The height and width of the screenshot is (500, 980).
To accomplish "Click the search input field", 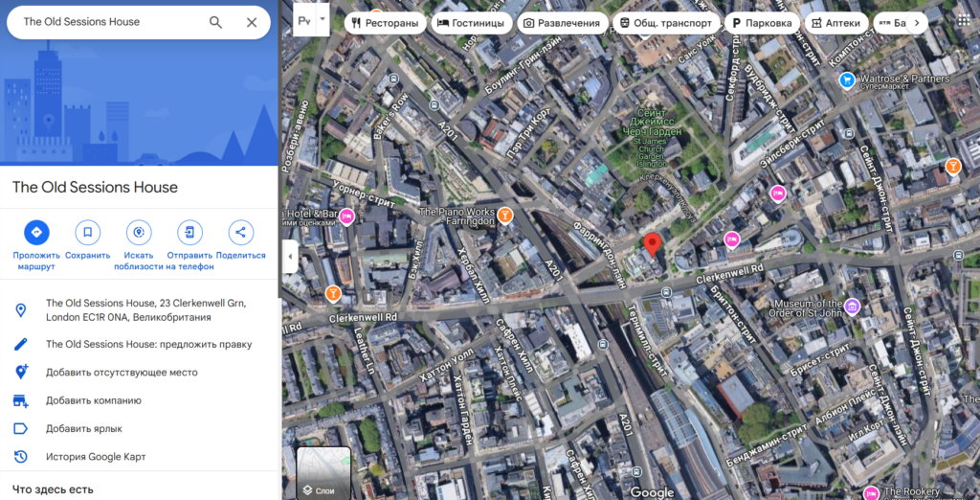I will tap(105, 22).
